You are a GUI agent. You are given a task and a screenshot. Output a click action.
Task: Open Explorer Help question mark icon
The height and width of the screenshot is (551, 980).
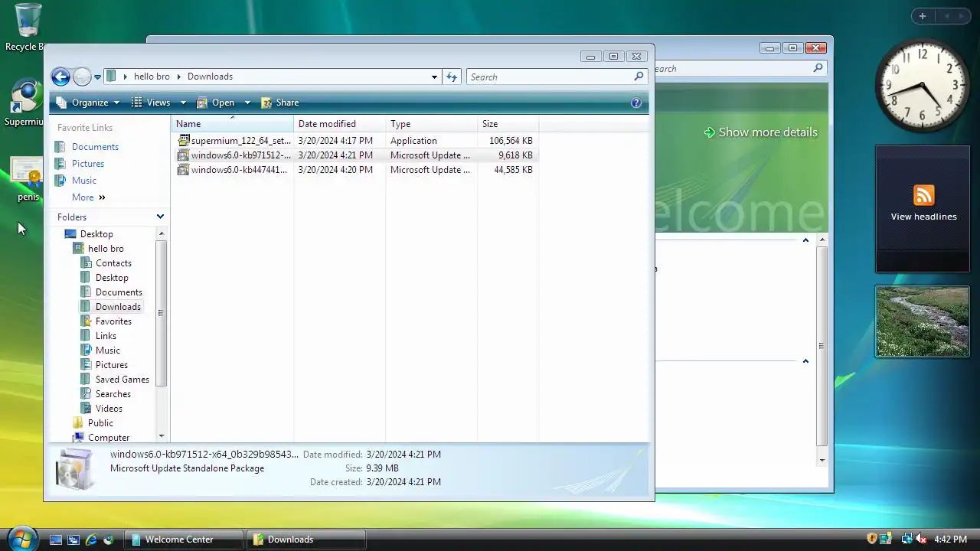tap(636, 103)
